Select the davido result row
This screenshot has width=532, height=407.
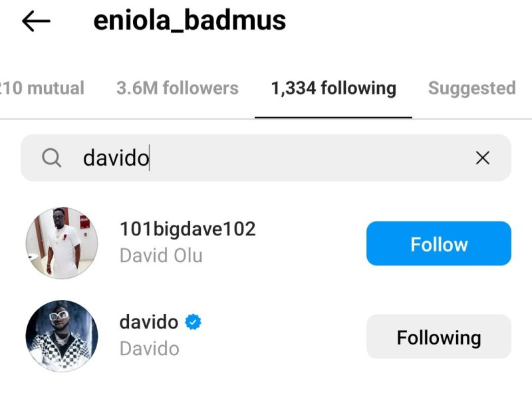coord(266,336)
